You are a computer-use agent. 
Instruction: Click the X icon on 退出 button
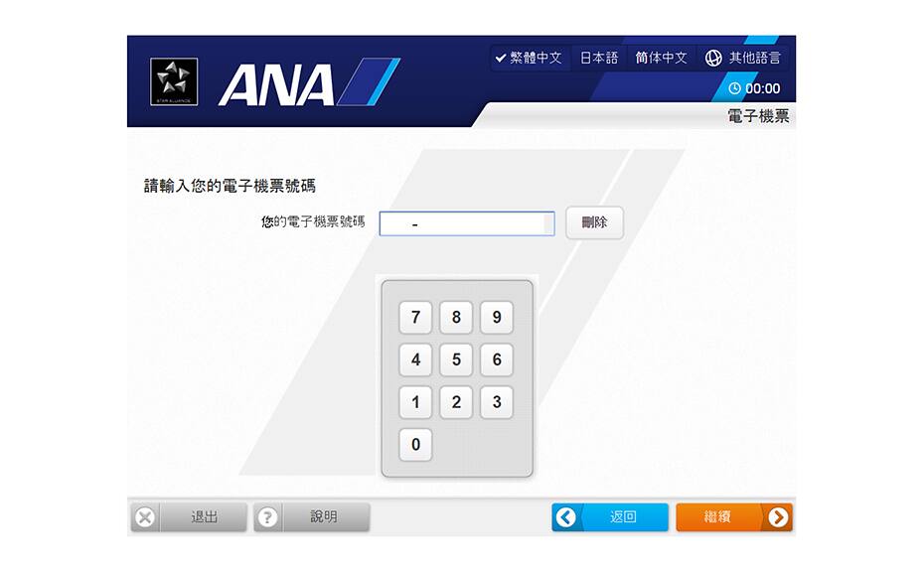(x=145, y=517)
